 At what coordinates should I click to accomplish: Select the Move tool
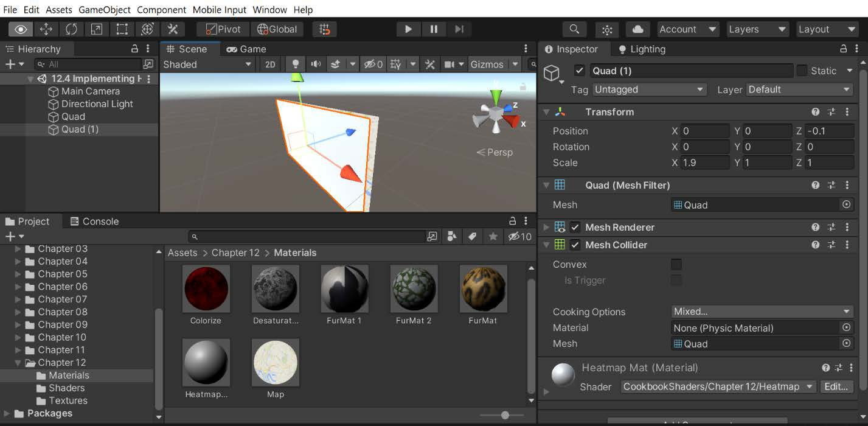click(x=46, y=29)
